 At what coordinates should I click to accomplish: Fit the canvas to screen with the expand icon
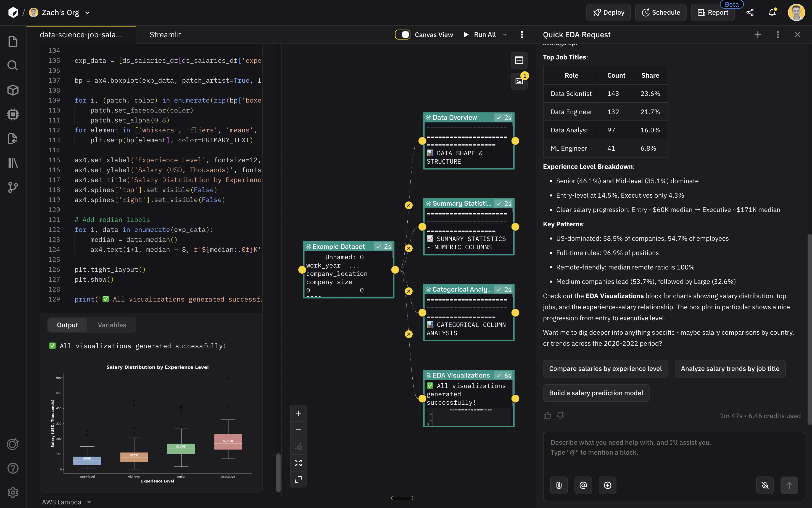point(298,463)
